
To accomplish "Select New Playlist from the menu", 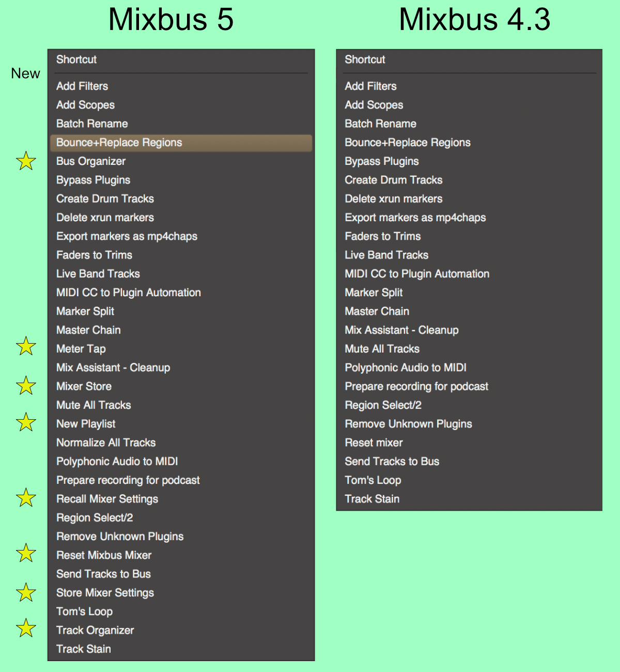I will point(86,424).
